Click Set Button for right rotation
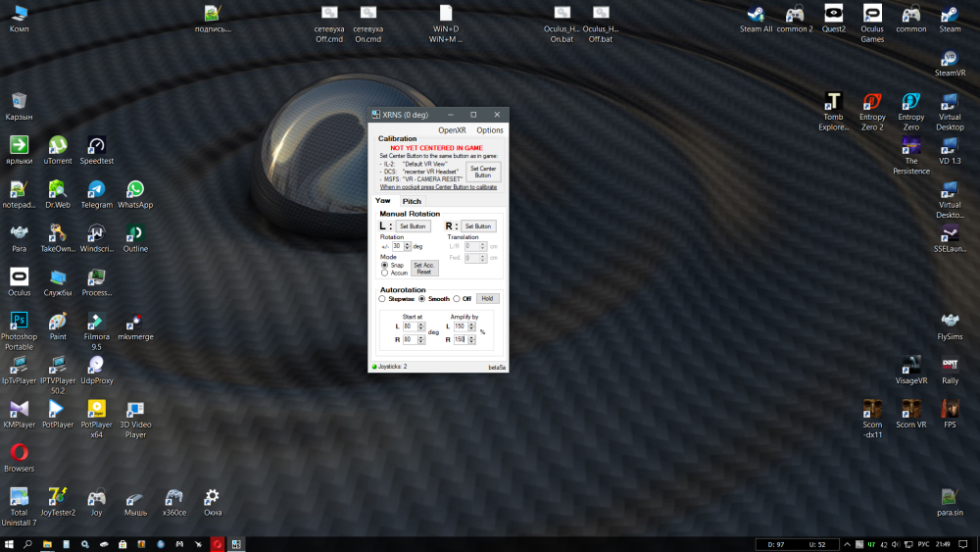Screen dimensions: 980x552 pyautogui.click(x=478, y=226)
